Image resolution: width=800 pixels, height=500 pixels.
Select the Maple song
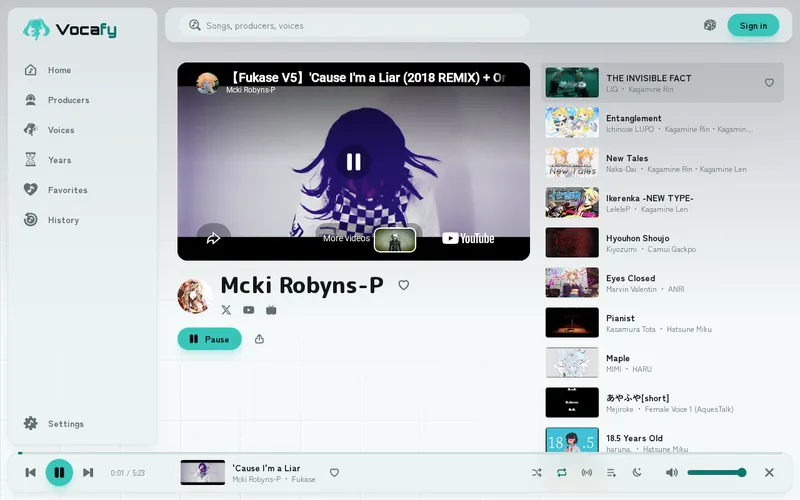point(662,363)
